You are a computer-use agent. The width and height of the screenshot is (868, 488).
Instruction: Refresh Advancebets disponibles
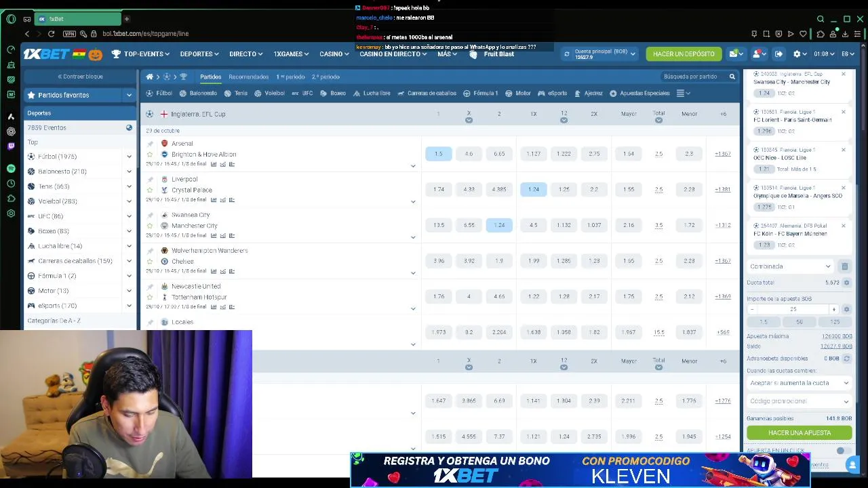coord(846,359)
